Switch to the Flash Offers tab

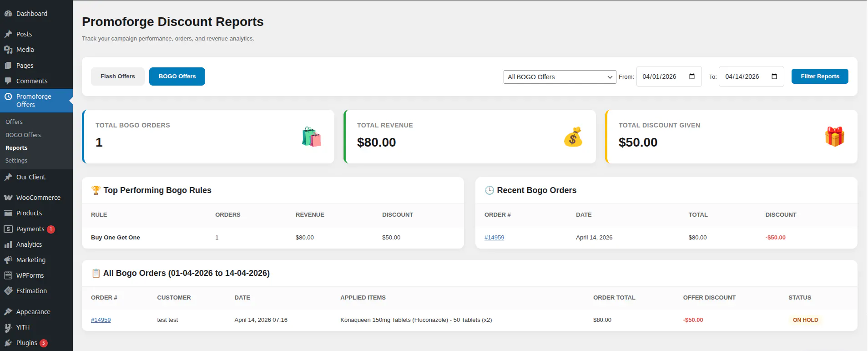(118, 76)
